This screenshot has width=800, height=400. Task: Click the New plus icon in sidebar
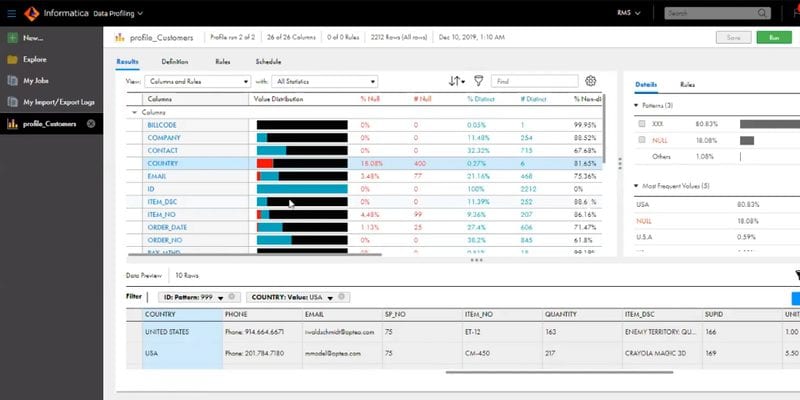click(x=12, y=38)
